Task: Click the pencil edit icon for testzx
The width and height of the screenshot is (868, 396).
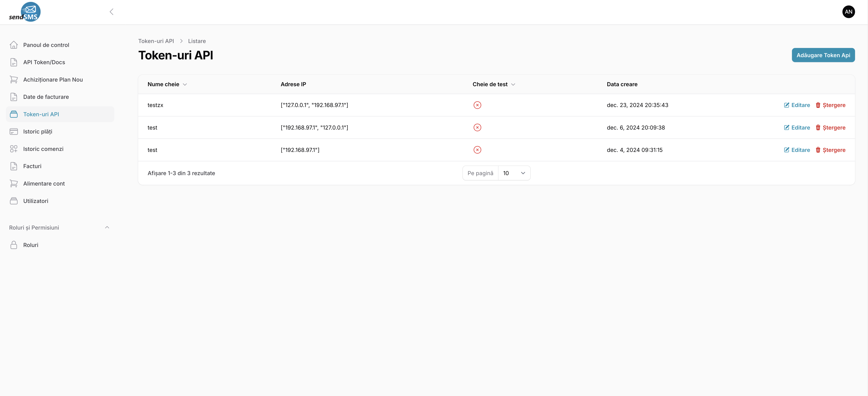Action: pyautogui.click(x=786, y=105)
